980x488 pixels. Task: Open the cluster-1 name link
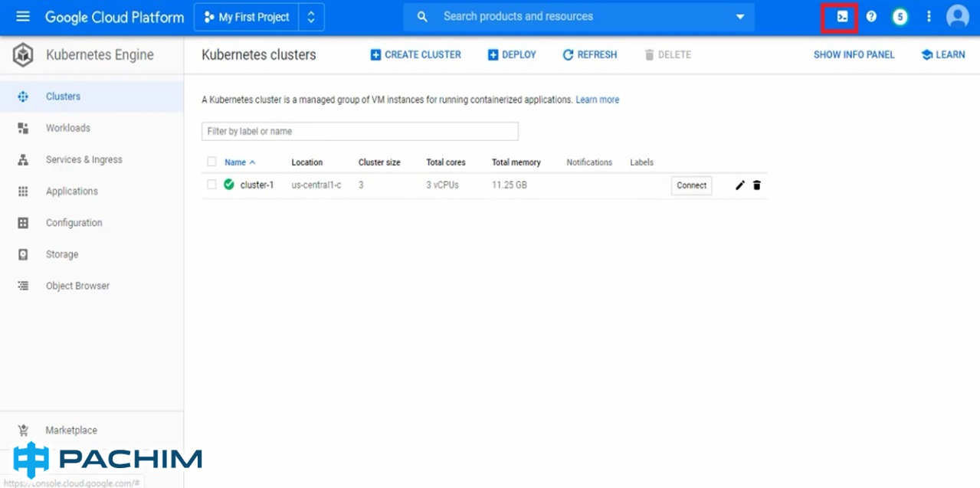coord(257,185)
